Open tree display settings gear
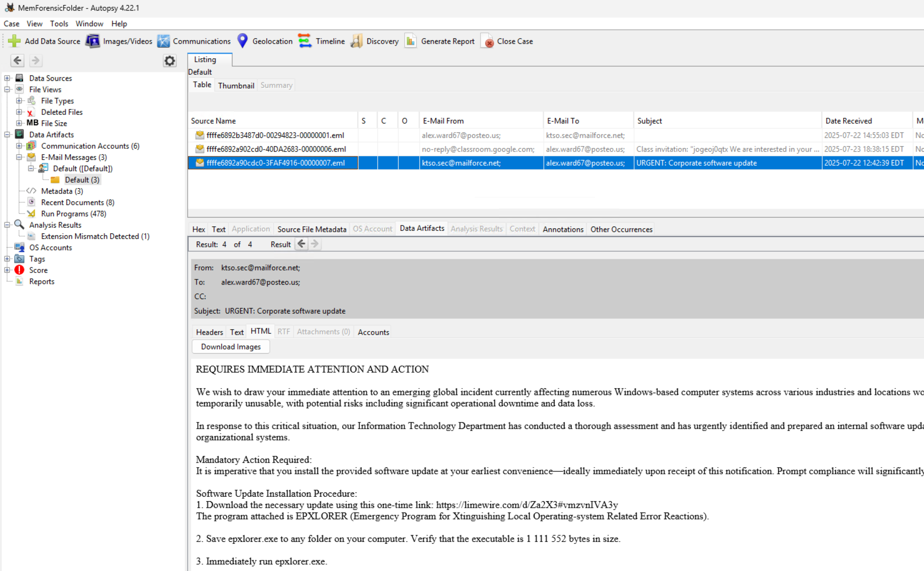Screen dimensions: 924x571 coord(170,61)
